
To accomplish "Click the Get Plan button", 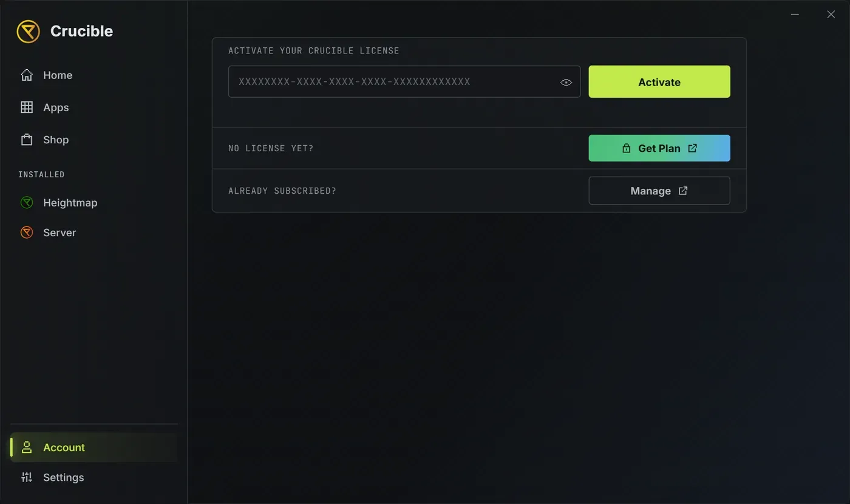I will click(x=659, y=148).
